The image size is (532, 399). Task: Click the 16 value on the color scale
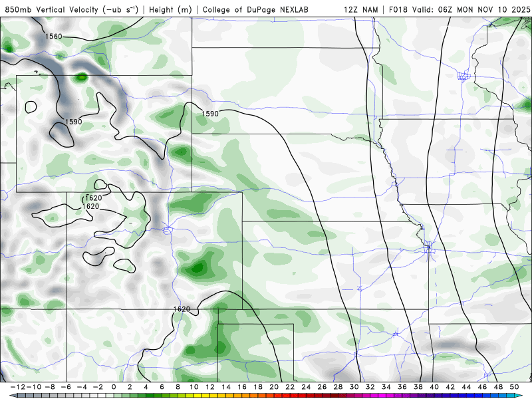click(x=242, y=387)
